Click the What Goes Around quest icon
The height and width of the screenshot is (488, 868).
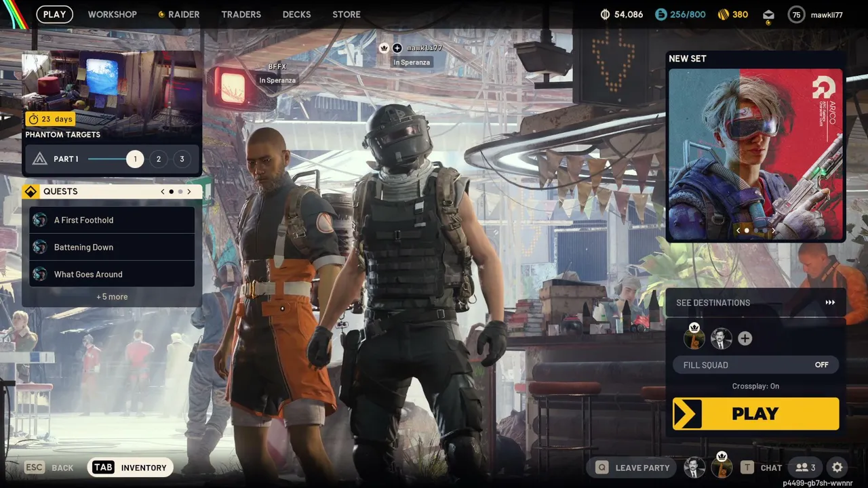click(x=40, y=274)
